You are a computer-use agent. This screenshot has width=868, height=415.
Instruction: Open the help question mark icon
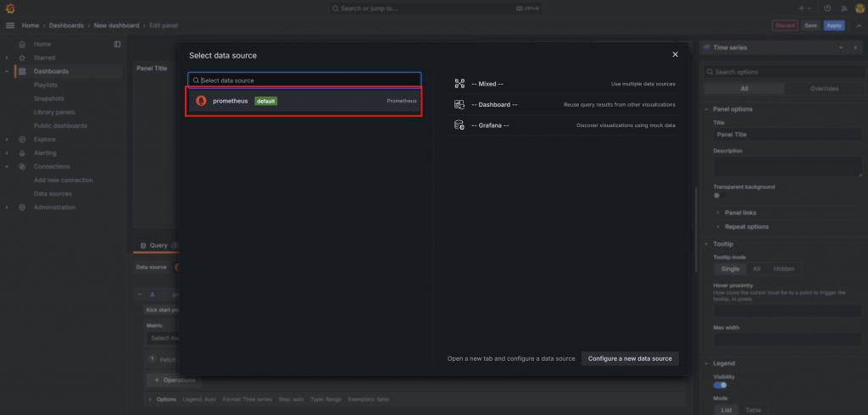tap(827, 8)
